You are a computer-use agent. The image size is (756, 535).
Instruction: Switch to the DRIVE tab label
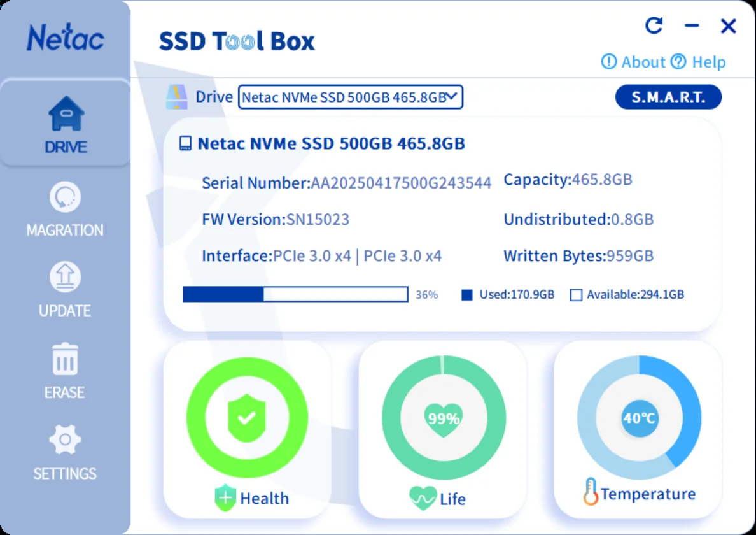tap(66, 146)
